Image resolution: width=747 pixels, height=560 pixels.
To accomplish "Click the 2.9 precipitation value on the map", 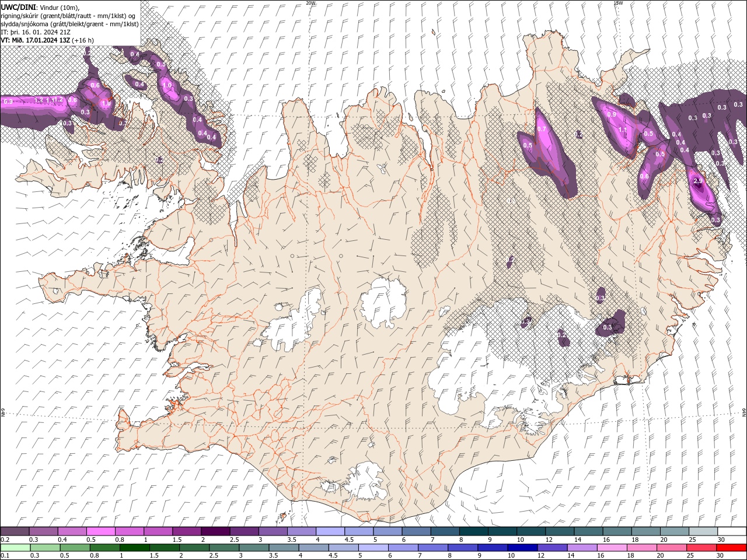I will point(698,181).
